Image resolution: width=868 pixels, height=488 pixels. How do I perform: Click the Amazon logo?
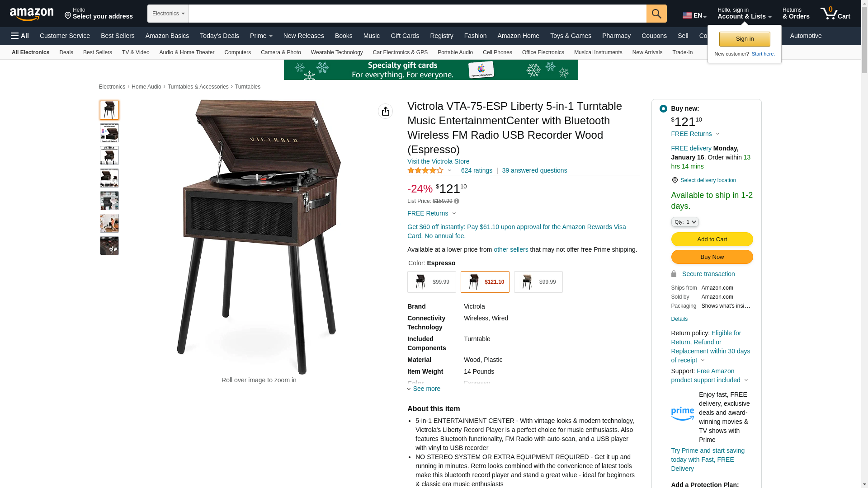point(32,14)
